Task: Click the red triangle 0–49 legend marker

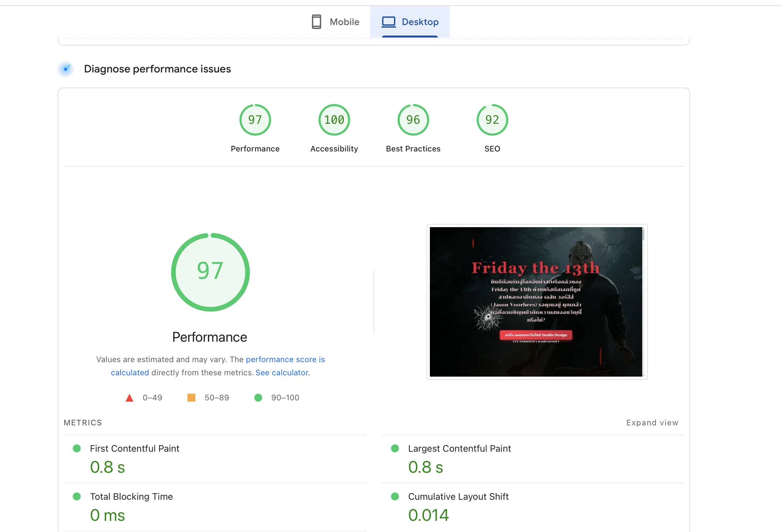Action: tap(129, 397)
